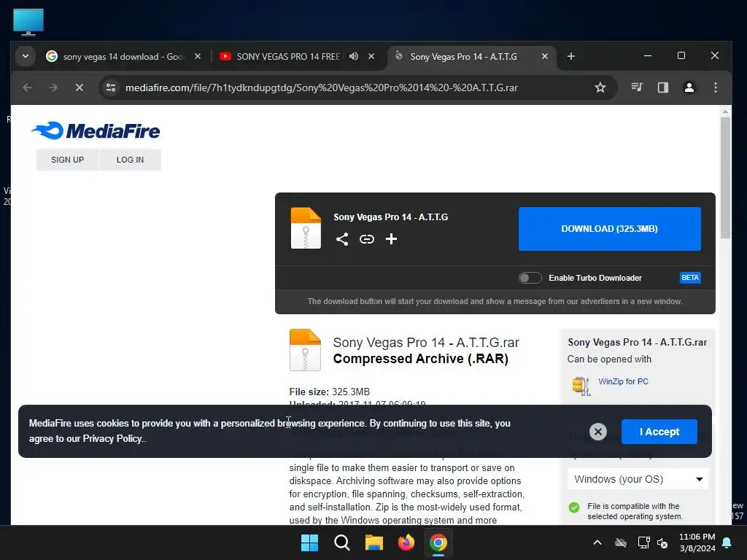
Task: Show hidden system tray icons
Action: click(597, 542)
